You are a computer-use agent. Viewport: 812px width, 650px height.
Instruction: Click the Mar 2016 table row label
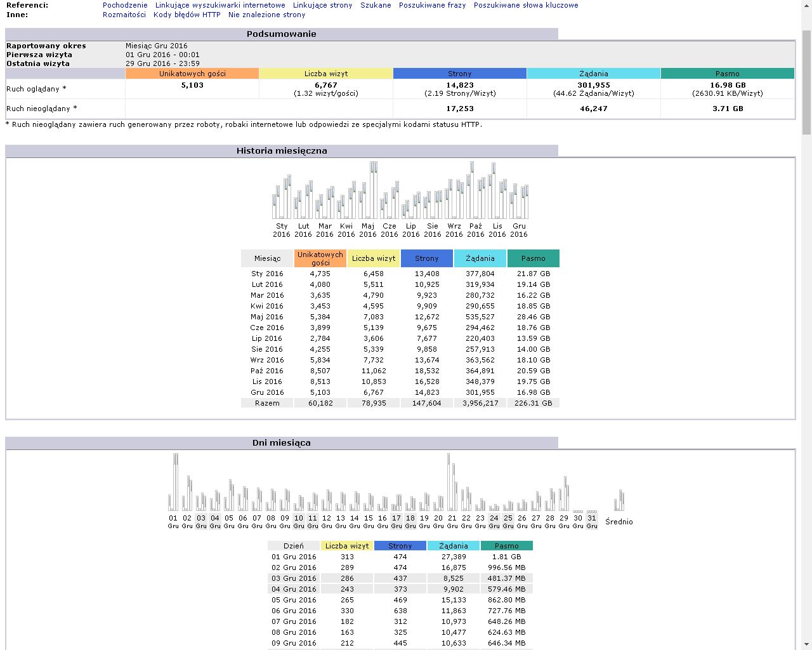pyautogui.click(x=267, y=295)
